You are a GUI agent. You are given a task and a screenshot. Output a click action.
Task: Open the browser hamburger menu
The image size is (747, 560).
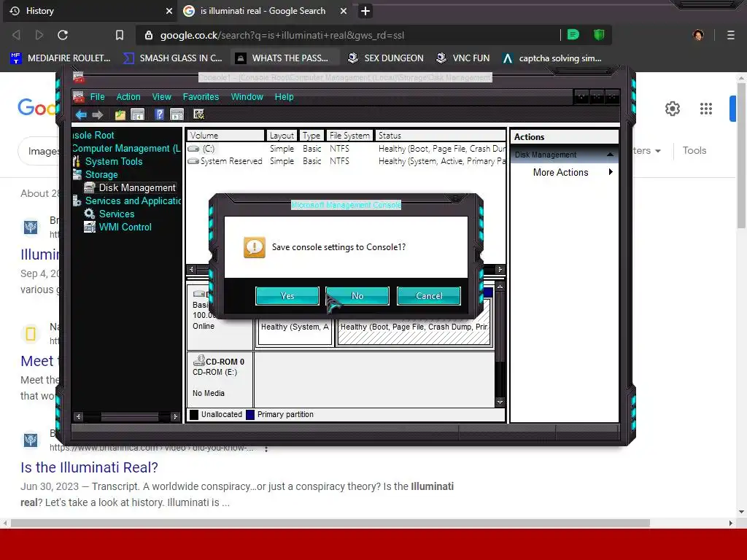pos(730,35)
